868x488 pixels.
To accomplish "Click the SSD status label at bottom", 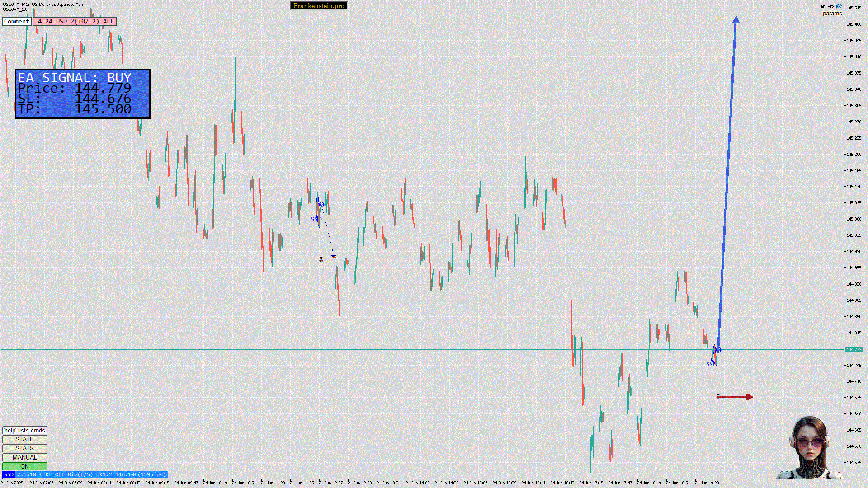I will click(x=9, y=474).
